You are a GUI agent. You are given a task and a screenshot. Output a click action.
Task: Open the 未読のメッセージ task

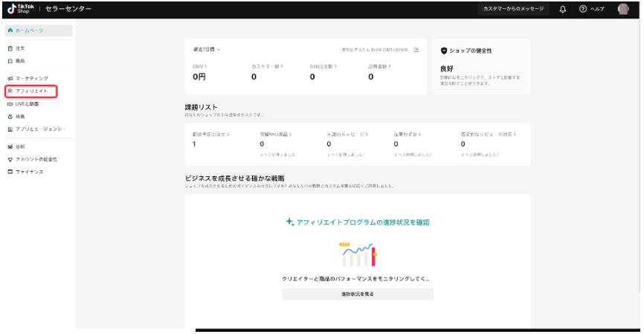(347, 135)
